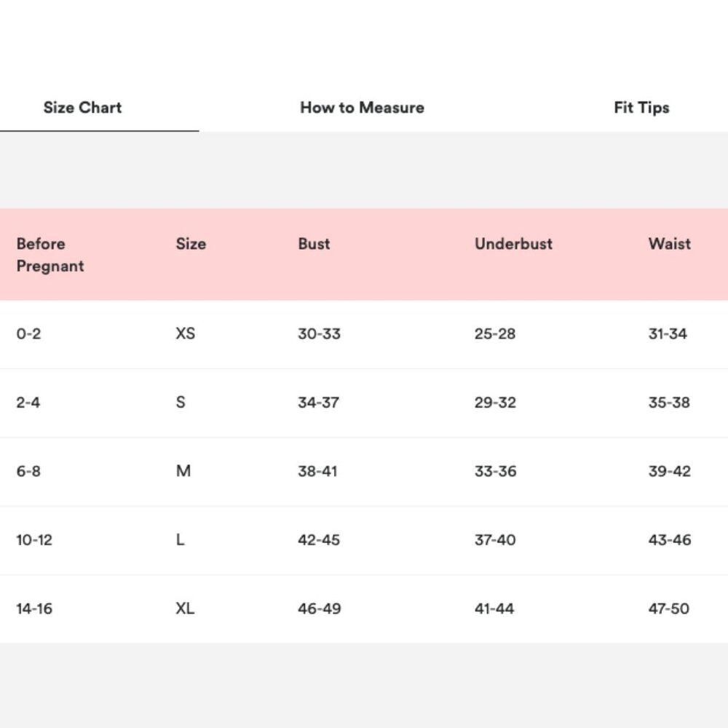Click the M size cell
Viewport: 728px width, 728px height.
(183, 471)
